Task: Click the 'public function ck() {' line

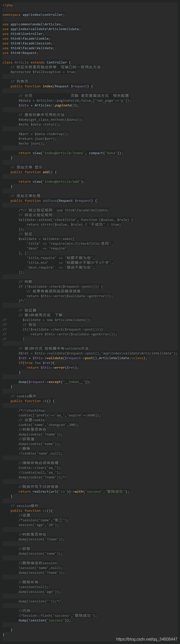Action: pyautogui.click(x=32, y=401)
